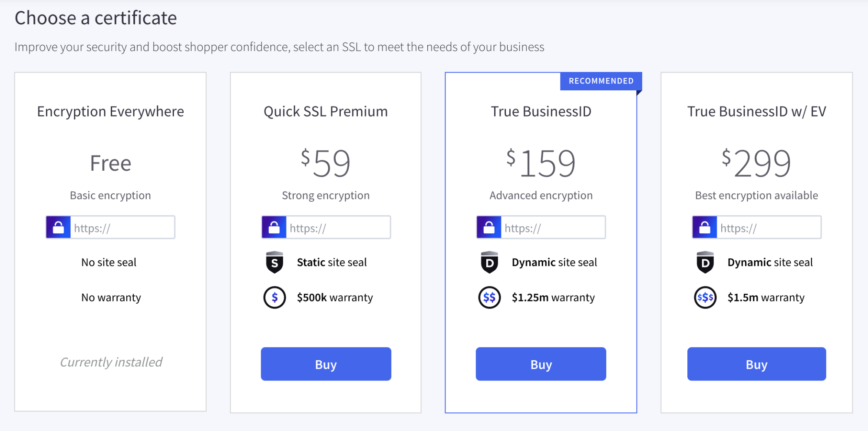Viewport: 868px width, 431px height.
Task: Click the lock icon in True BusinessID card
Action: [x=489, y=227]
